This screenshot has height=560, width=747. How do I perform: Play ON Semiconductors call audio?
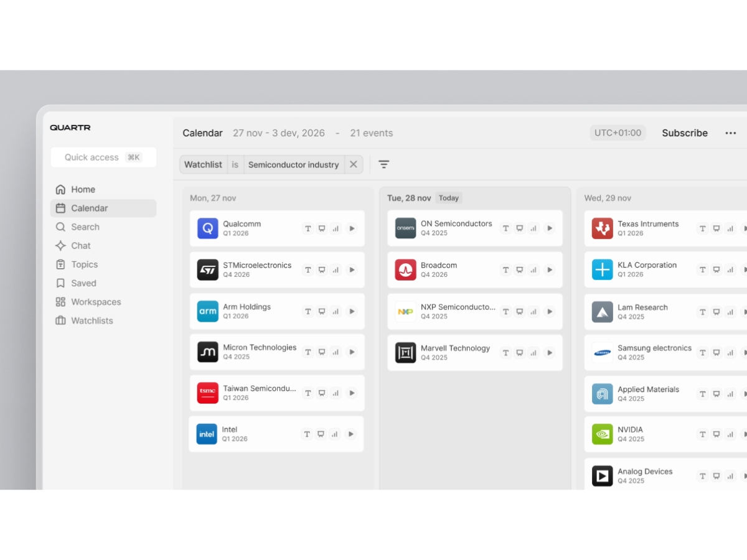pyautogui.click(x=550, y=228)
